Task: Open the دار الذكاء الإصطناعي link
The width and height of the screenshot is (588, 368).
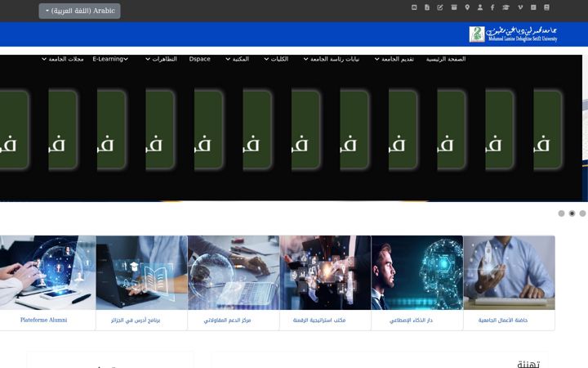Action: [x=411, y=321]
